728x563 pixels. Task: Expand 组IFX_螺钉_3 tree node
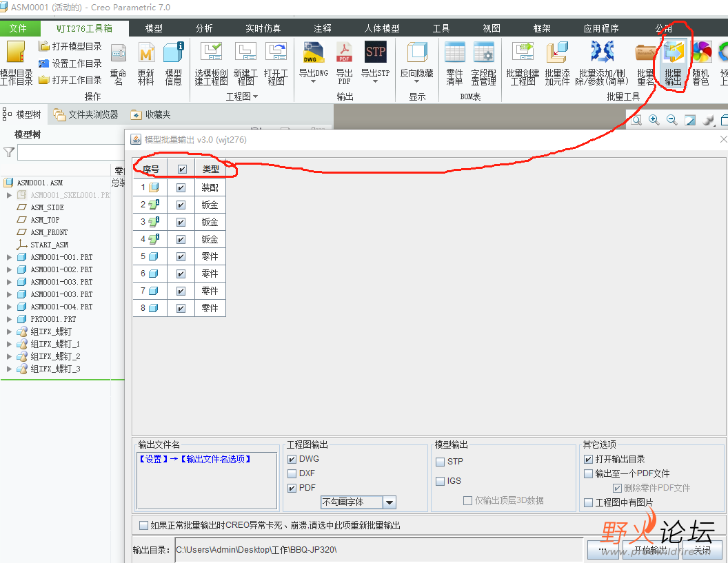(9, 369)
